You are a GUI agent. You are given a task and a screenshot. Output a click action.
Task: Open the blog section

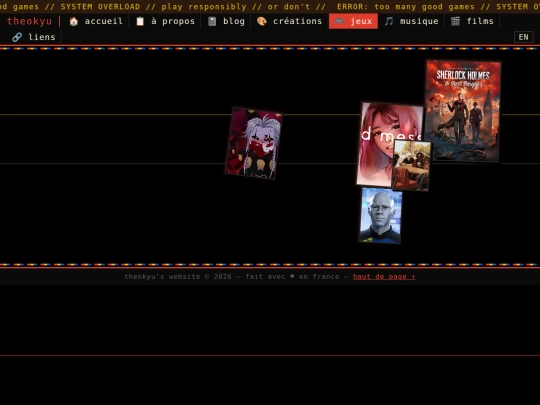[226, 21]
